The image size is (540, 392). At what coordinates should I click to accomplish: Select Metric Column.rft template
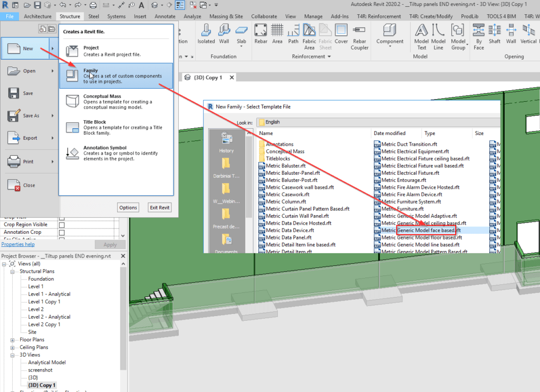pos(286,202)
